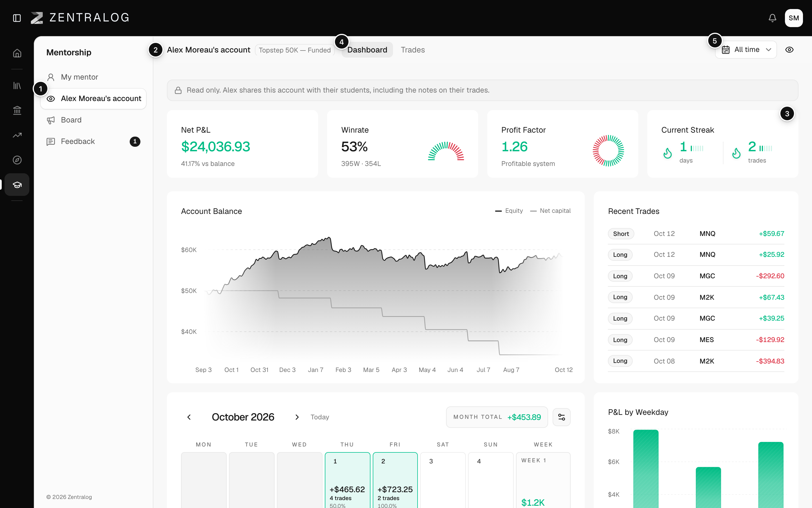The height and width of the screenshot is (508, 812).
Task: Select the October 2 calendar day cell
Action: click(x=395, y=480)
